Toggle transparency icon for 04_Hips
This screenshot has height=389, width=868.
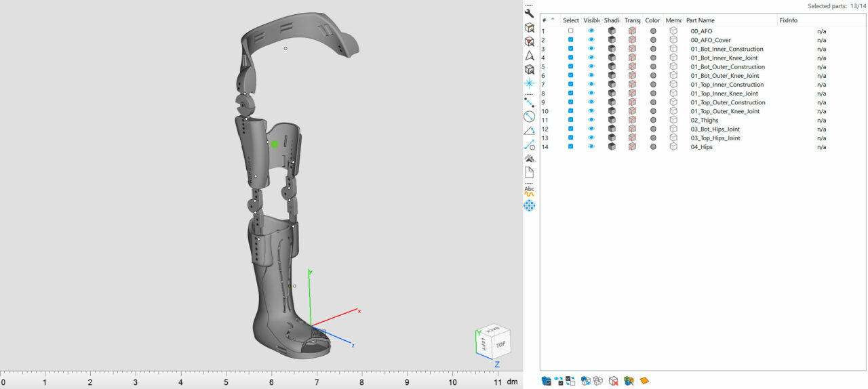click(632, 146)
